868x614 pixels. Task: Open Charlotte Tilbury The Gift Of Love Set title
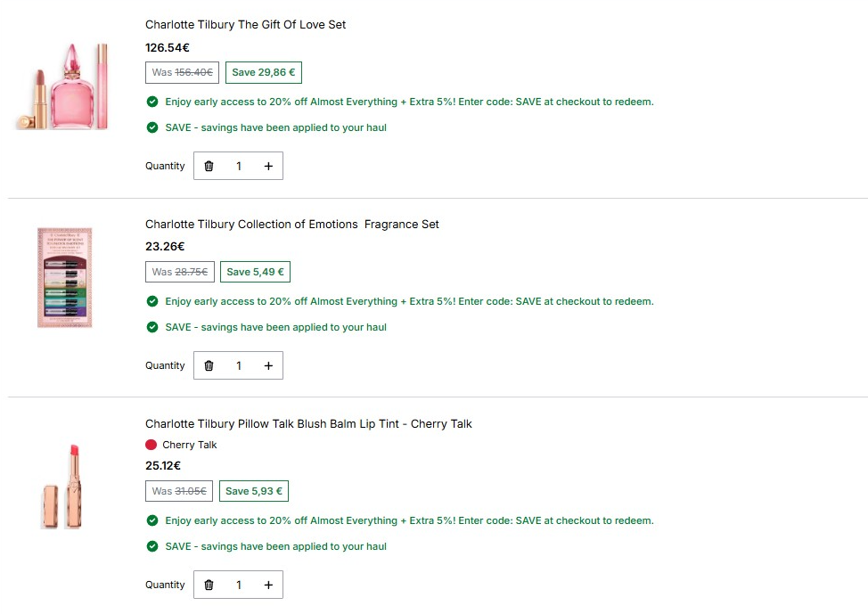pyautogui.click(x=245, y=24)
